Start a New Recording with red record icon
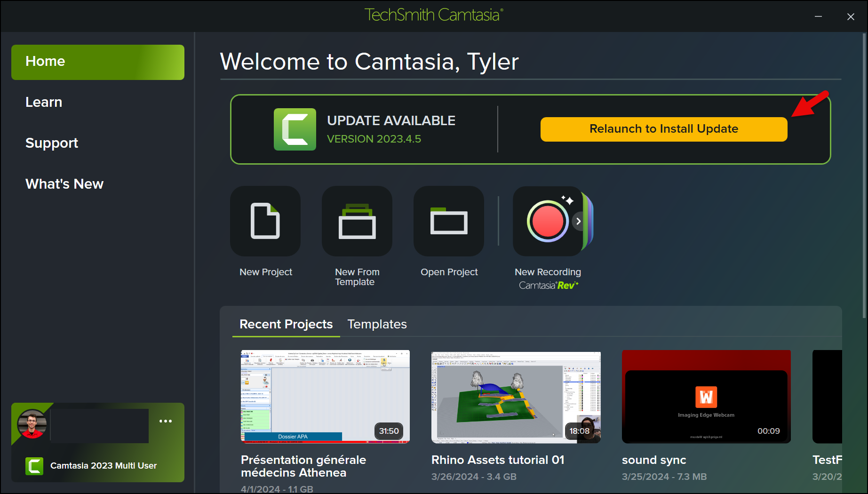This screenshot has height=494, width=868. [547, 221]
